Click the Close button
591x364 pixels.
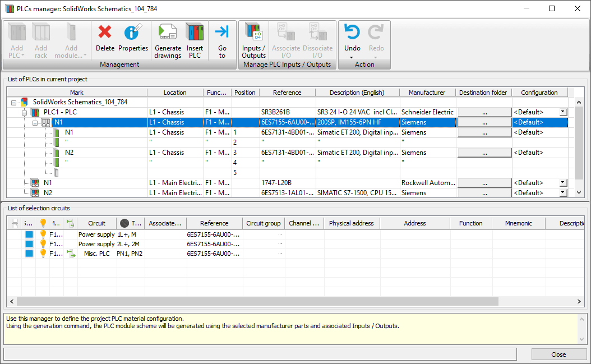[558, 354]
